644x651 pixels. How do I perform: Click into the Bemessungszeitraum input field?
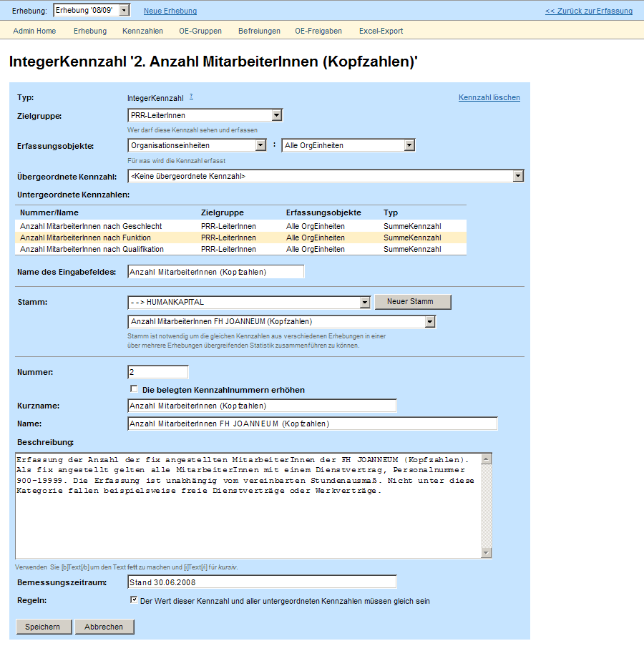(x=262, y=582)
